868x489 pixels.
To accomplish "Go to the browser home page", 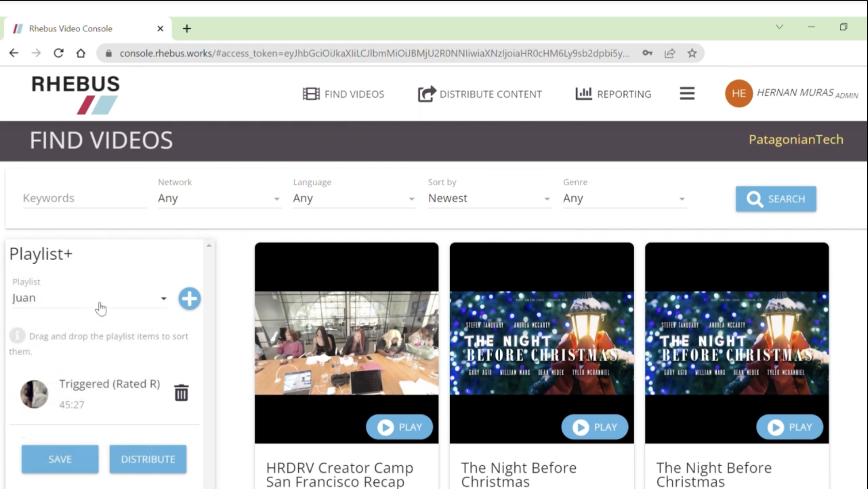I will pos(81,53).
